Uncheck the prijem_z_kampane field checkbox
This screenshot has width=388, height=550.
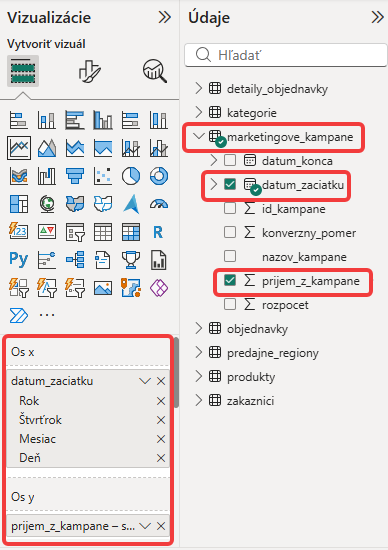(x=230, y=280)
